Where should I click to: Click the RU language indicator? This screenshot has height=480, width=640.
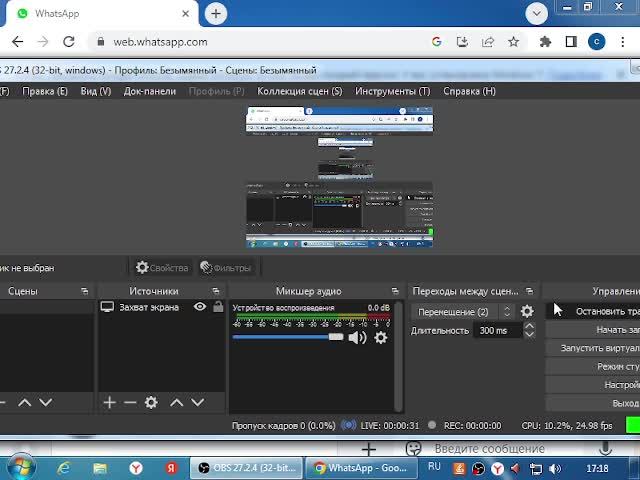434,467
